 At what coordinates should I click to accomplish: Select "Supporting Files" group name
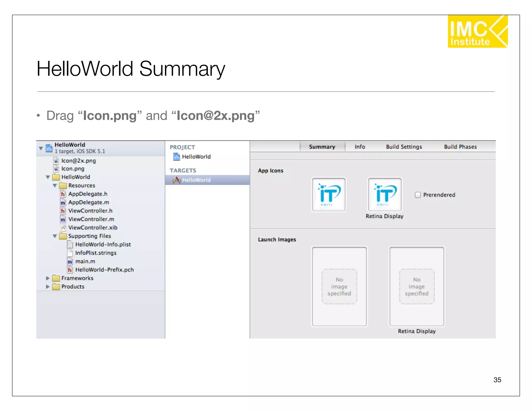(x=90, y=236)
